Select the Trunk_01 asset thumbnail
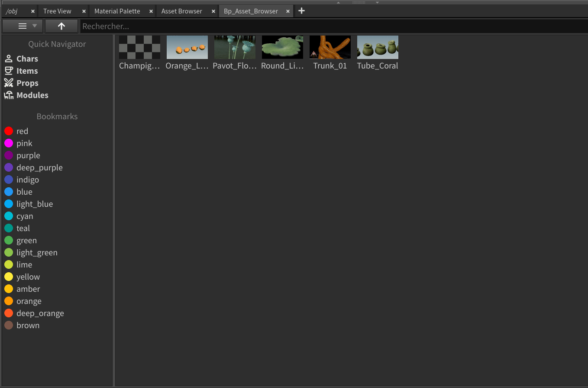 click(330, 47)
